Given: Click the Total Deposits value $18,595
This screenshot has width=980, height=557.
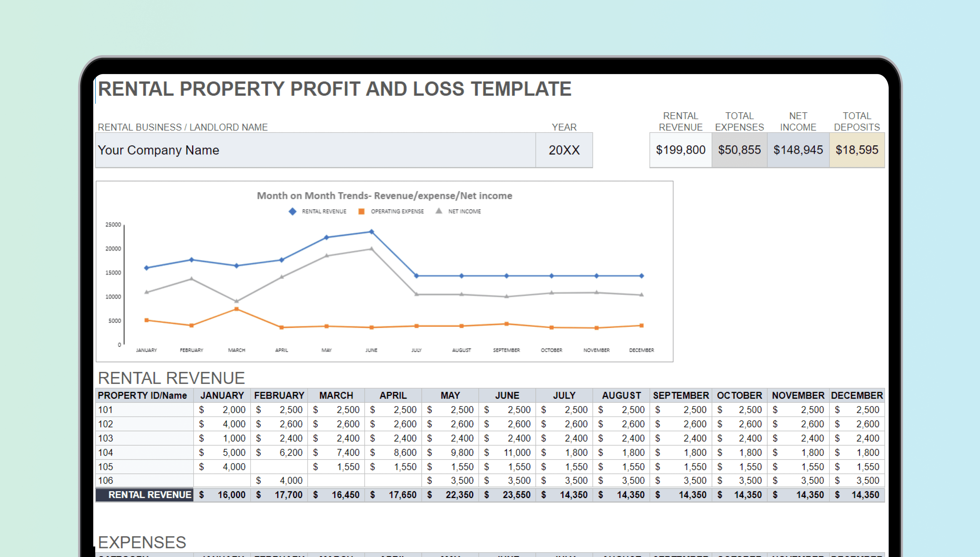Looking at the screenshot, I should (x=857, y=150).
